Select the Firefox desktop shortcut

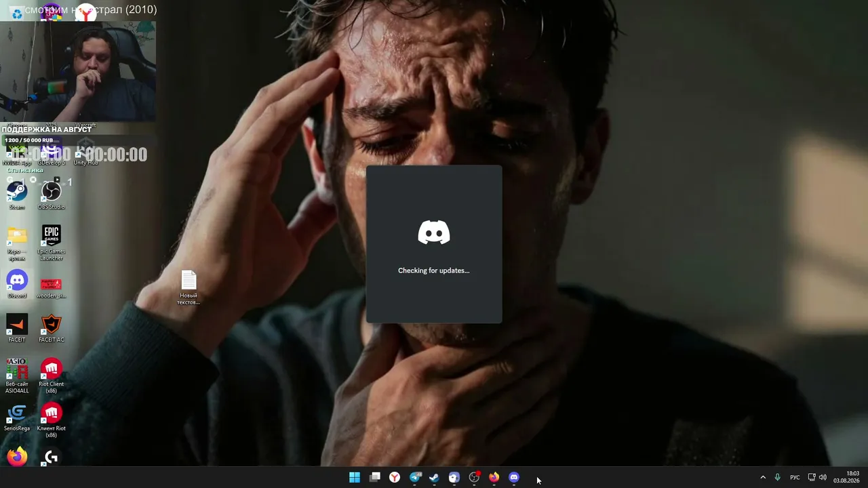point(17,457)
